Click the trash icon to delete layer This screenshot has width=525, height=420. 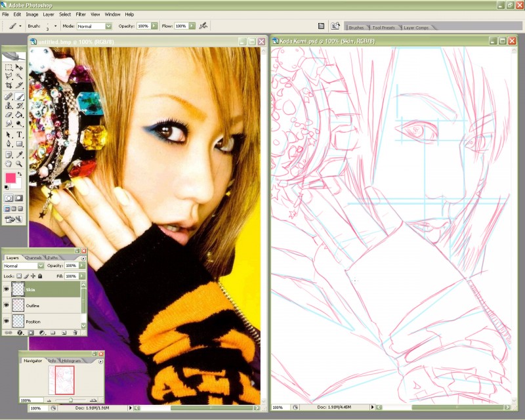[x=75, y=333]
